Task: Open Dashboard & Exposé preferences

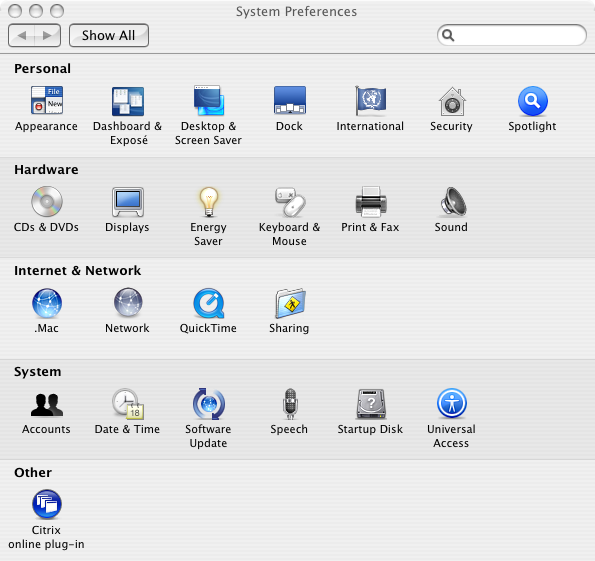Action: coord(128,101)
